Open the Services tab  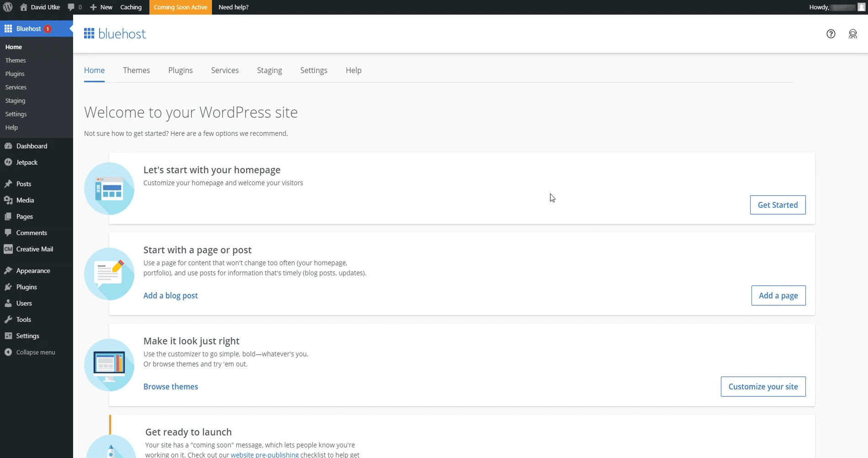coord(225,70)
